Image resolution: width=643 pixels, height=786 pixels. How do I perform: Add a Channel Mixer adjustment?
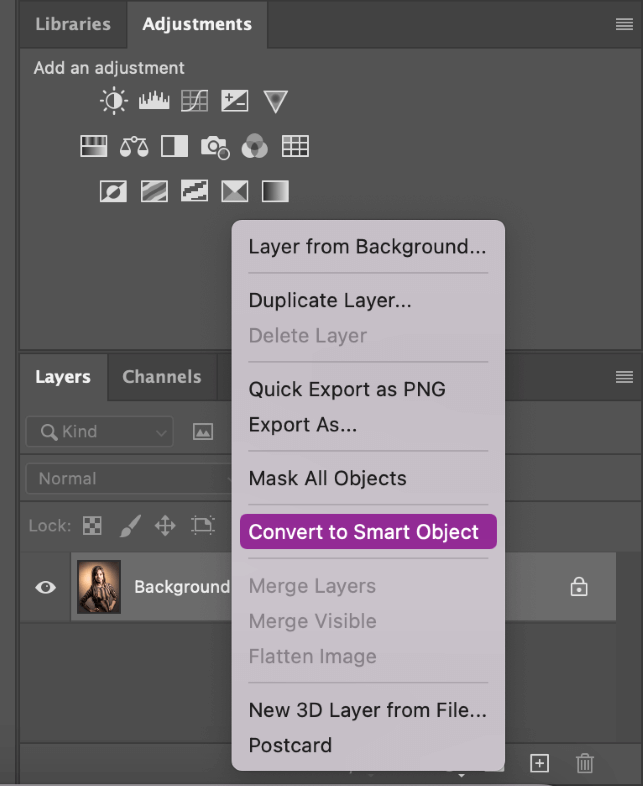point(255,146)
